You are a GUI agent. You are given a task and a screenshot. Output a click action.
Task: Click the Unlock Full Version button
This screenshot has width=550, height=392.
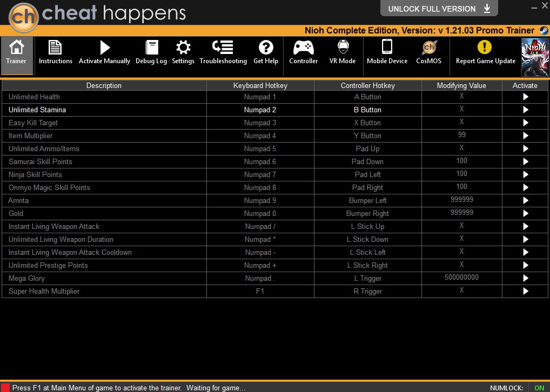point(439,9)
